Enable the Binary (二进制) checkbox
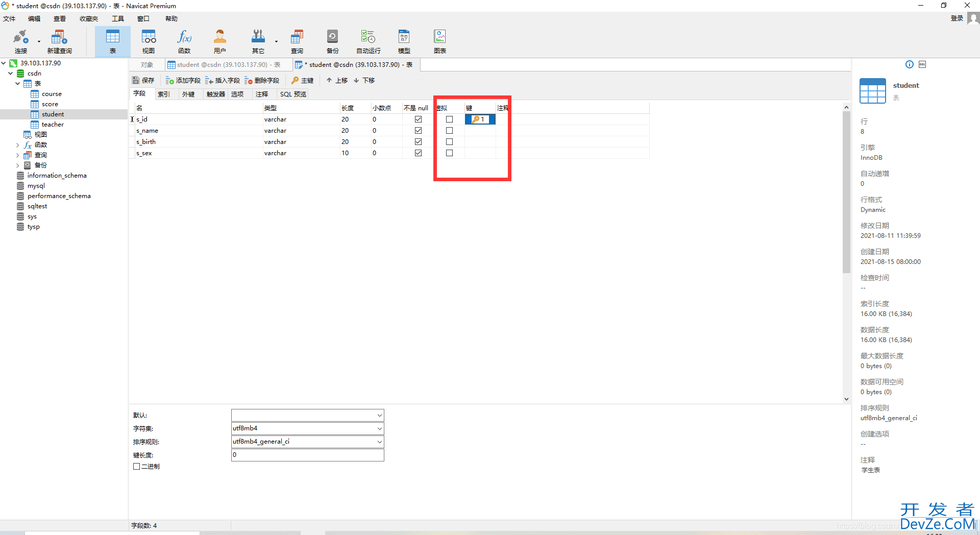This screenshot has width=980, height=535. (x=136, y=467)
